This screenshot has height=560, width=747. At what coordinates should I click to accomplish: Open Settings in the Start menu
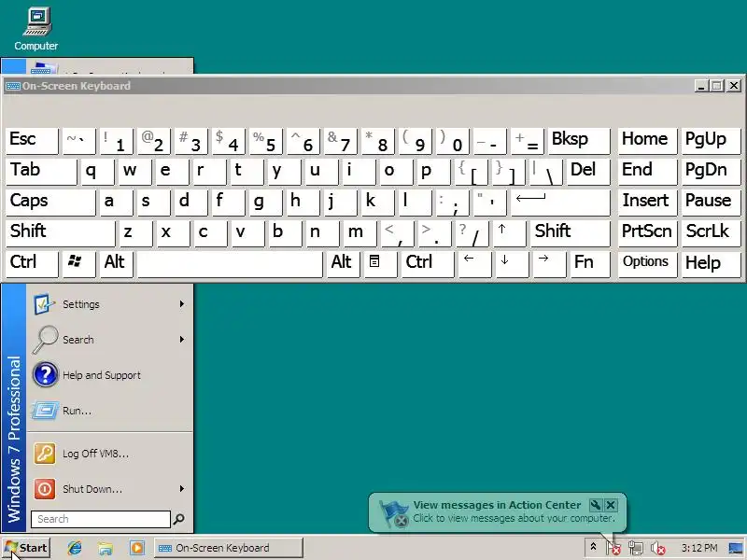[110, 304]
